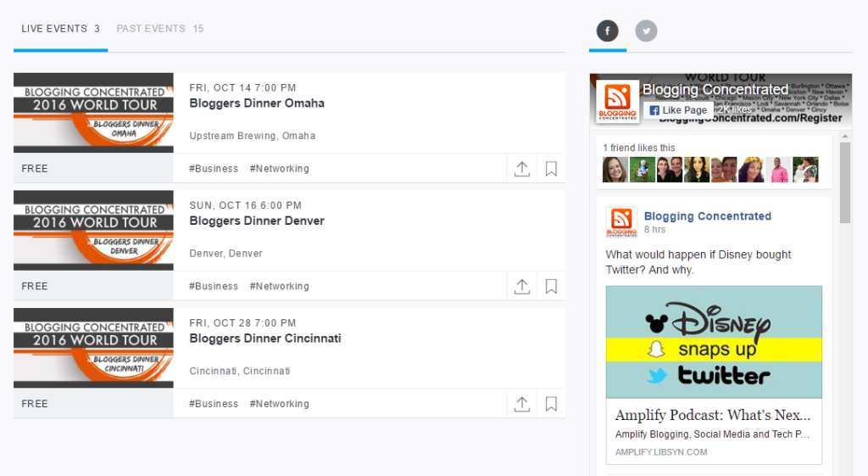Share the Bloggers Dinner Omaha event
Image resolution: width=868 pixels, height=476 pixels.
tap(522, 169)
